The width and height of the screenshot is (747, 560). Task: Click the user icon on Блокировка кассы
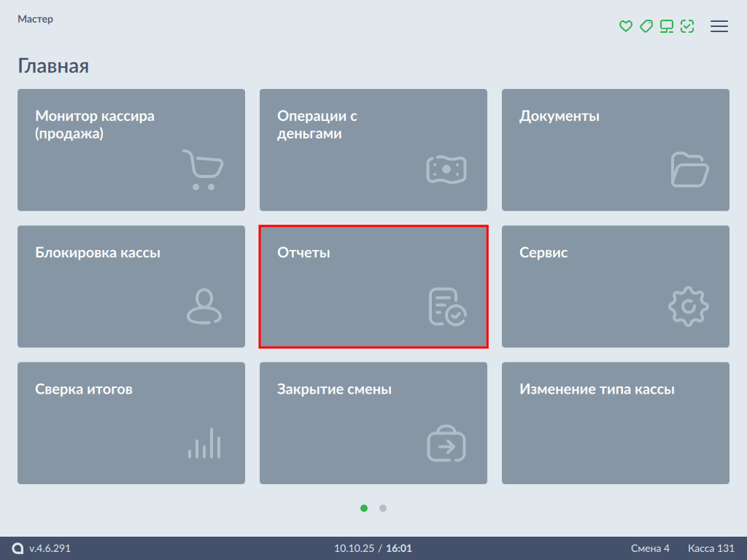click(x=204, y=307)
